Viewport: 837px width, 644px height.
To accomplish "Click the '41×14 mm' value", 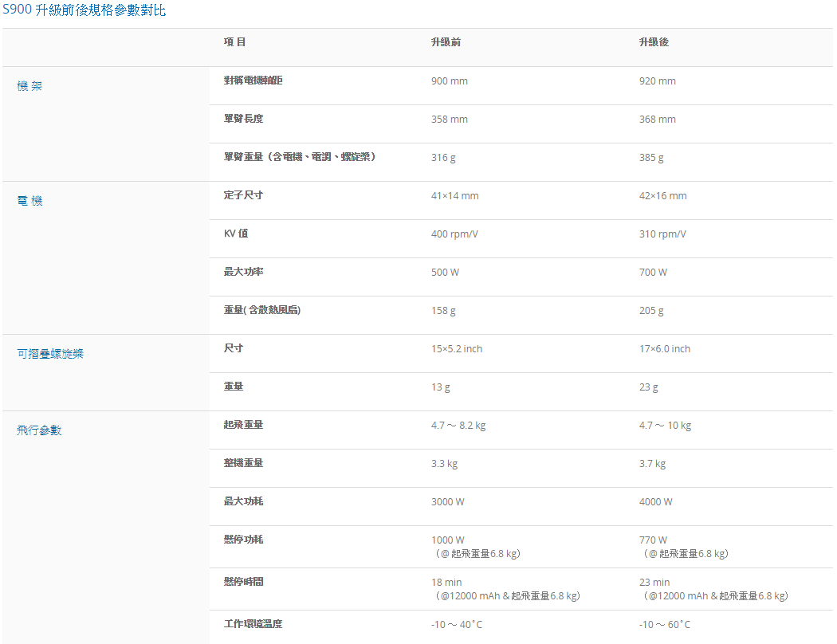I will coord(455,196).
